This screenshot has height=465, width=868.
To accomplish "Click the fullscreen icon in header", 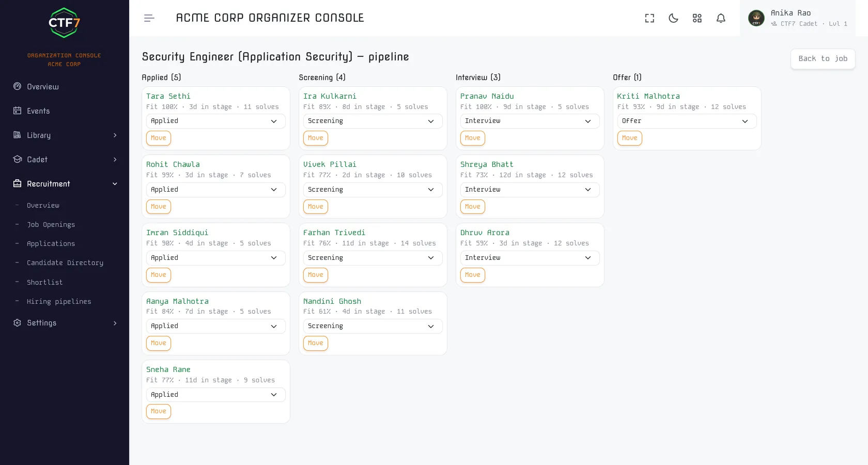I will (649, 18).
